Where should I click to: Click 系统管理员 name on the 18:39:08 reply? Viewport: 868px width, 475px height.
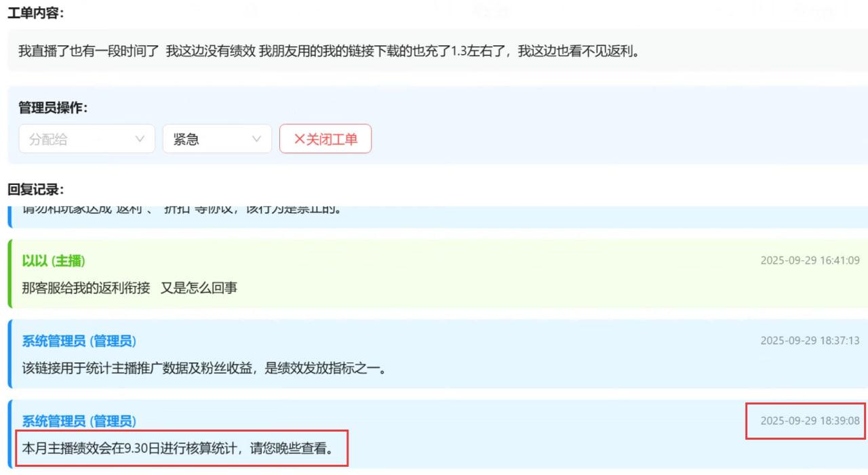79,421
